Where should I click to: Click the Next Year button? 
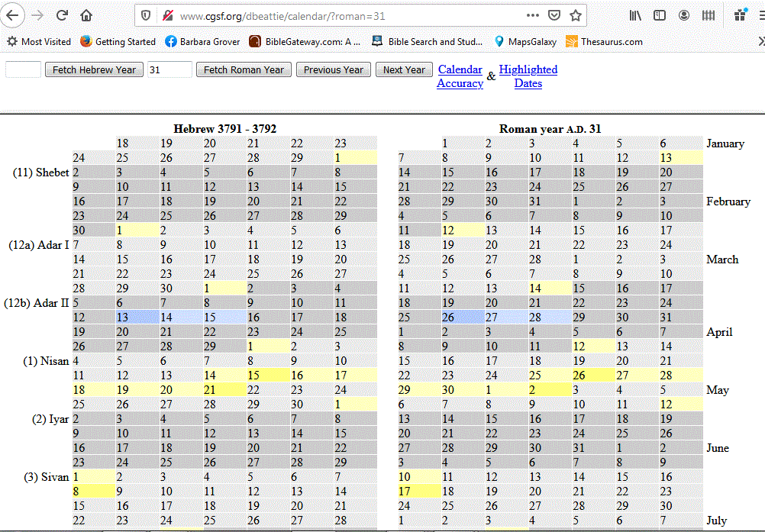[404, 70]
